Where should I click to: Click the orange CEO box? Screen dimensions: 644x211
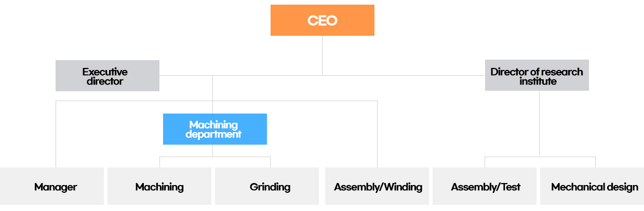tap(322, 20)
